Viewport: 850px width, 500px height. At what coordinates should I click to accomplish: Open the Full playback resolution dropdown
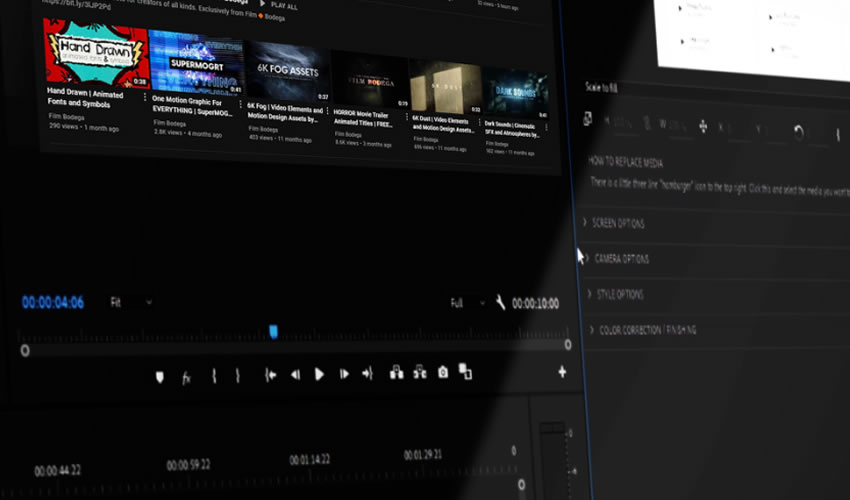tap(468, 302)
